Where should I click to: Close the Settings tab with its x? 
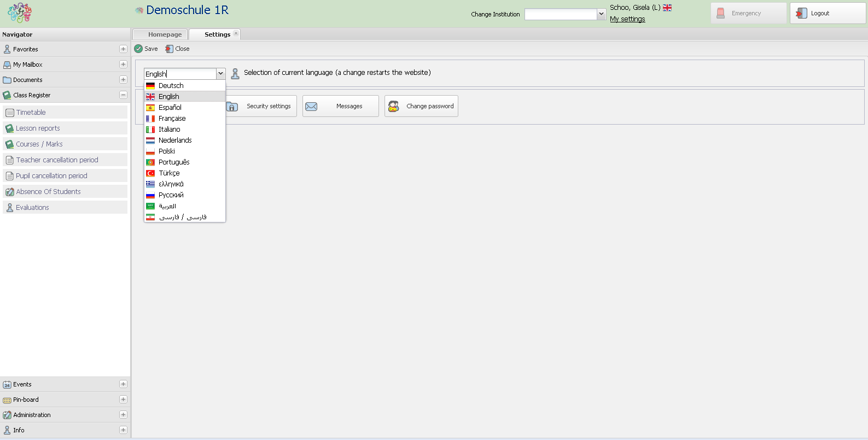tap(236, 33)
